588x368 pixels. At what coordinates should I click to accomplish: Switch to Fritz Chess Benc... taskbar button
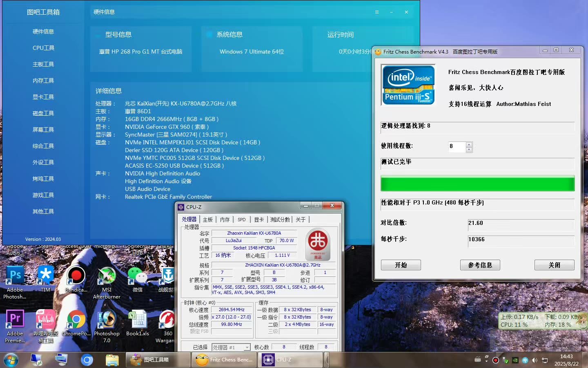click(225, 360)
